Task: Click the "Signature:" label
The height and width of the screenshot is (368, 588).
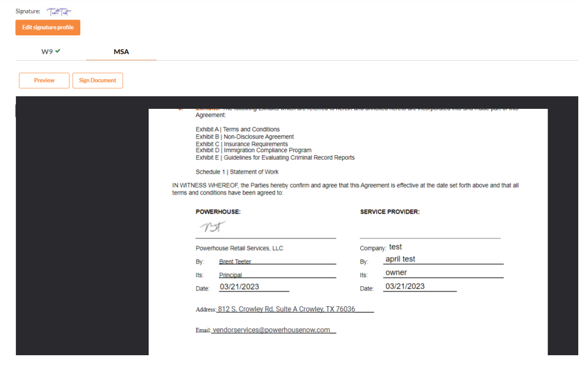Action: (28, 12)
